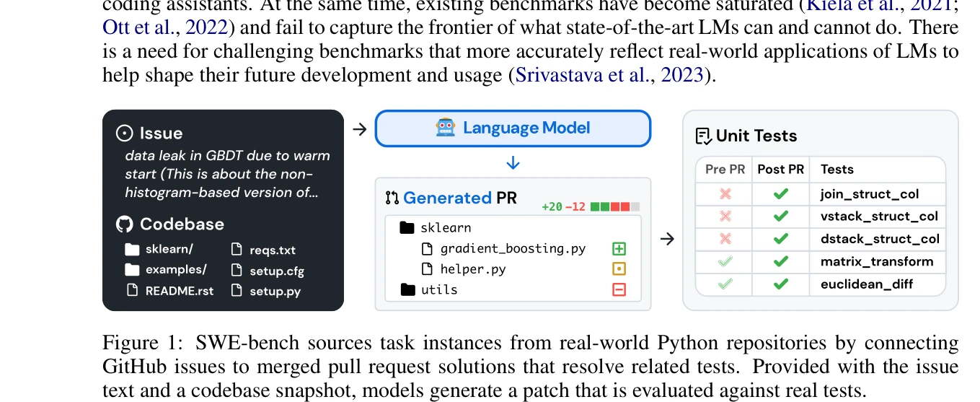Click the pull request icon beside Generated PR
The image size is (980, 402).
pyautogui.click(x=392, y=198)
